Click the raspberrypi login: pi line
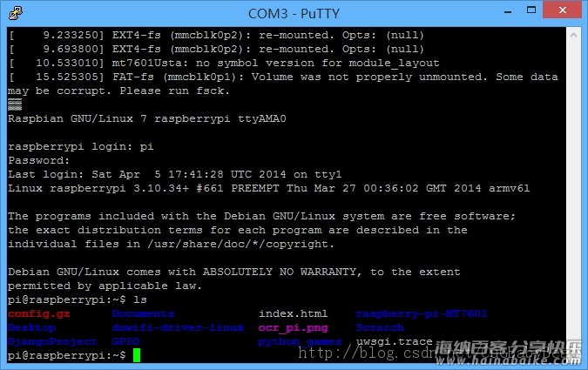 pyautogui.click(x=81, y=146)
